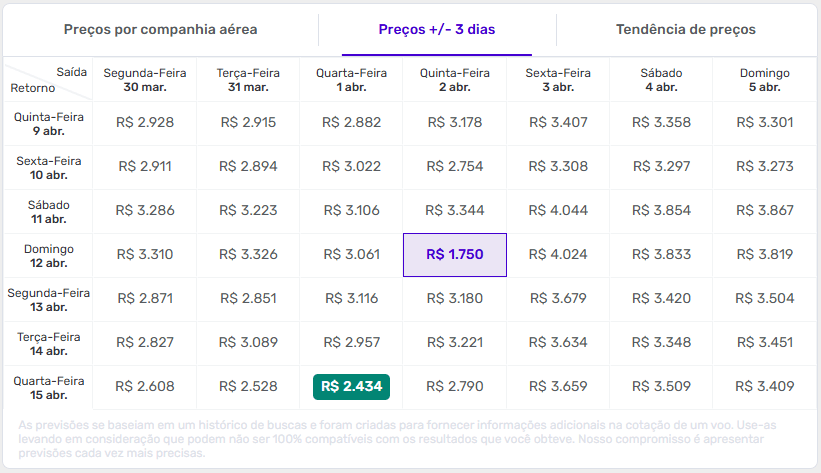
Task: Choose the R$ 2.754 fare cell
Action: [x=454, y=167]
